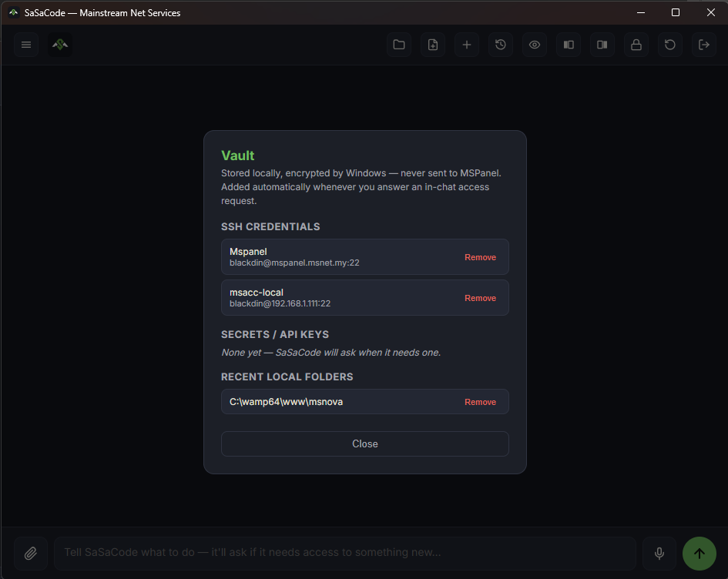Screen dimensions: 728x579
Task: Attach a file with paperclip icon
Action: coord(31,553)
